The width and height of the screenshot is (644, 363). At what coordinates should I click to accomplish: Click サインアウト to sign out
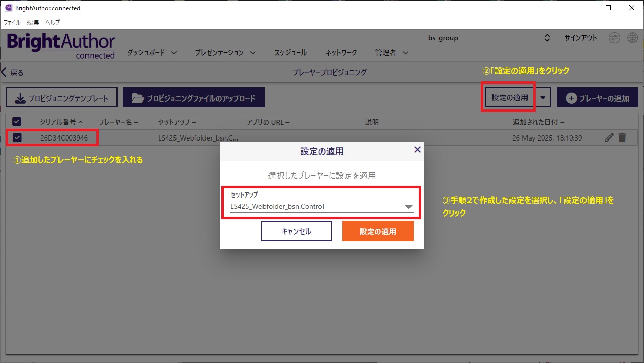click(580, 38)
